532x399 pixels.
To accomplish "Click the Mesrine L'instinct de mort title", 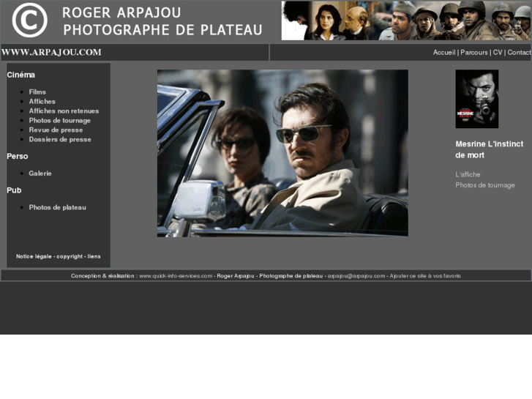I will click(x=490, y=149).
